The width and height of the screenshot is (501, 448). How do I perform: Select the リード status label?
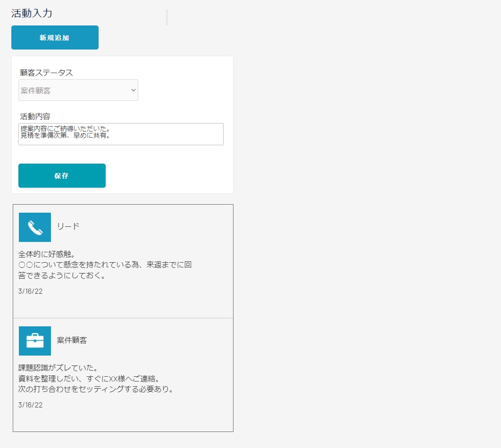[x=68, y=226]
